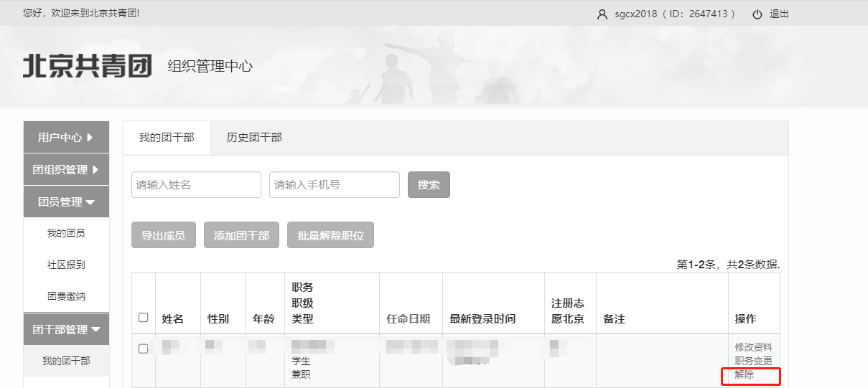Click the 导出成员 export button
The image size is (868, 388).
point(163,235)
